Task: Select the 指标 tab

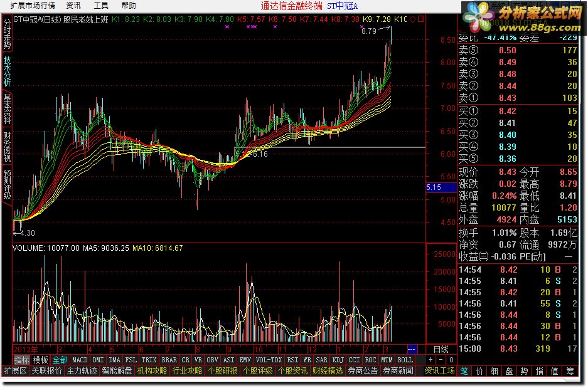Action: tap(21, 360)
